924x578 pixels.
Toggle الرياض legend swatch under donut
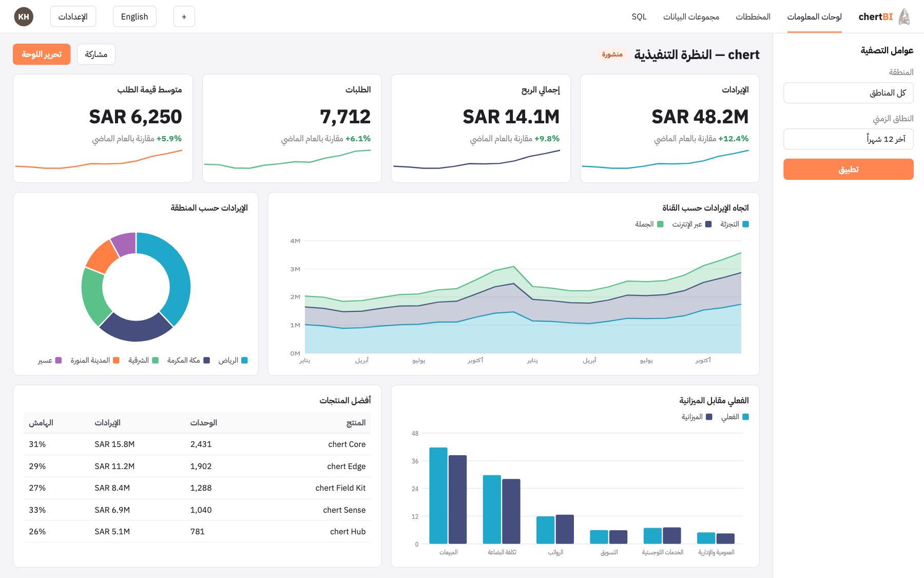pyautogui.click(x=245, y=361)
